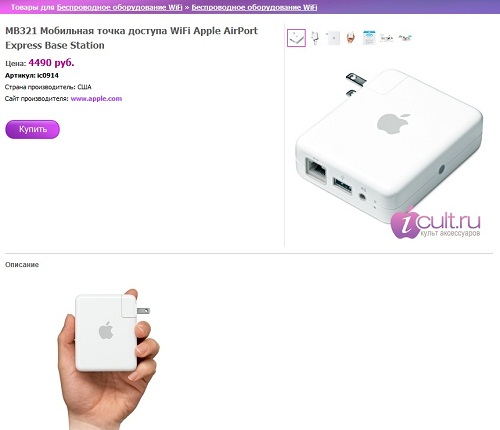The width and height of the screenshot is (500, 430).
Task: Click the Apple logo on main product photo
Action: (394, 123)
